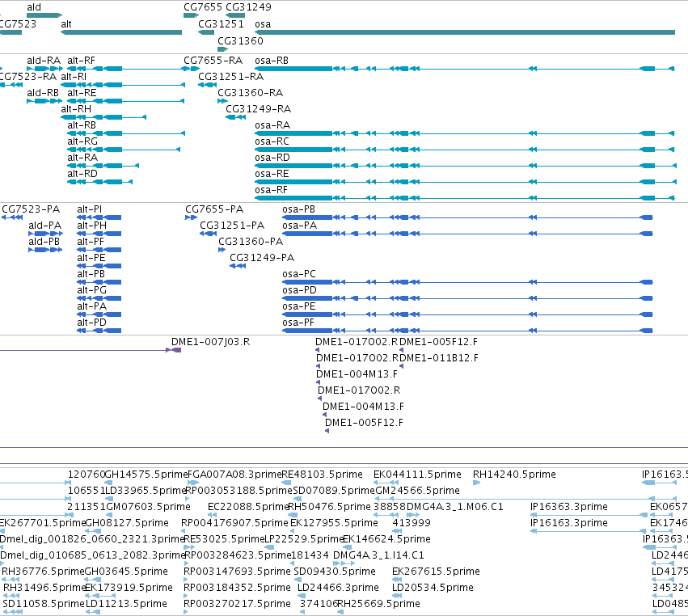Click the CG31249-PA protein label

point(262,258)
